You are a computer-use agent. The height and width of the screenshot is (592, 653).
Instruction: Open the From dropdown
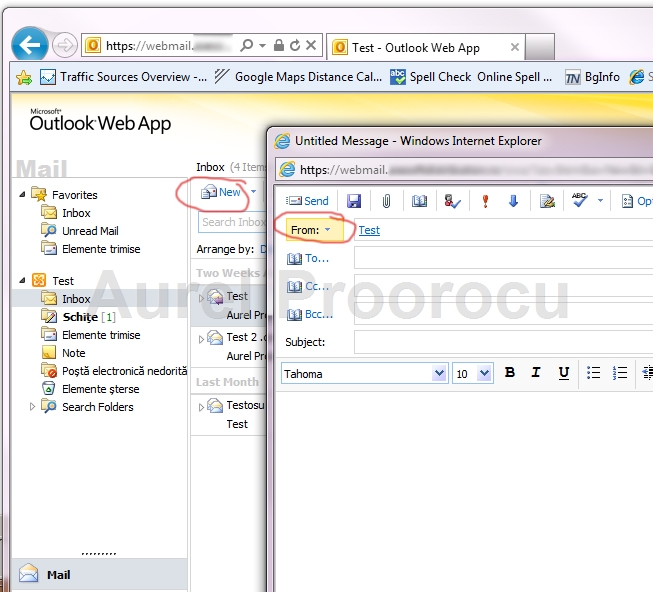coord(314,230)
